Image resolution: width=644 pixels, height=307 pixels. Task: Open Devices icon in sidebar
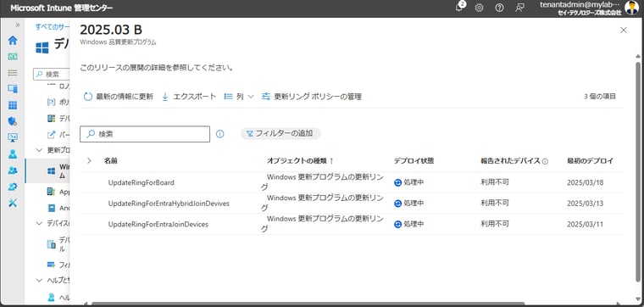tap(13, 89)
